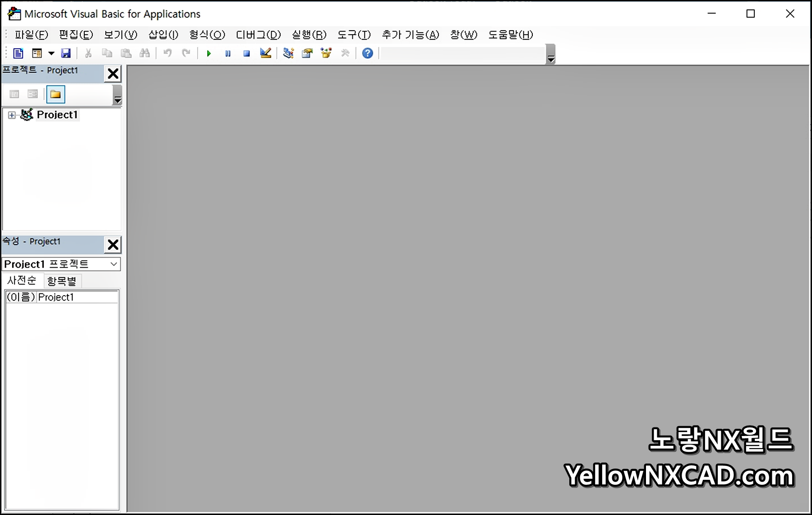This screenshot has width=812, height=515.
Task: Open the 디버그(D) menu
Action: pos(258,35)
